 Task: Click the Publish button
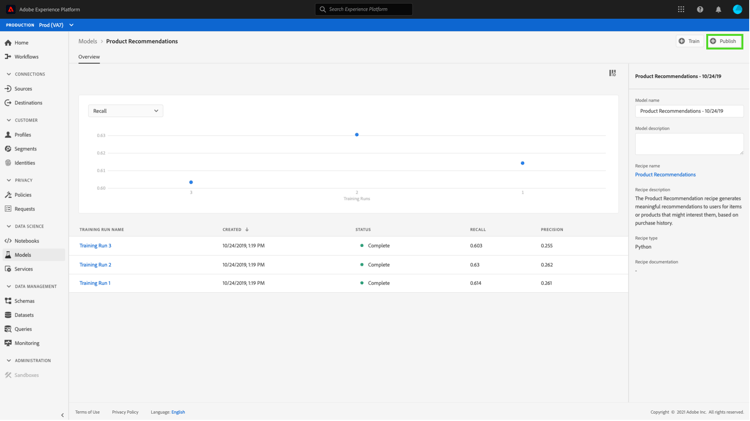725,41
